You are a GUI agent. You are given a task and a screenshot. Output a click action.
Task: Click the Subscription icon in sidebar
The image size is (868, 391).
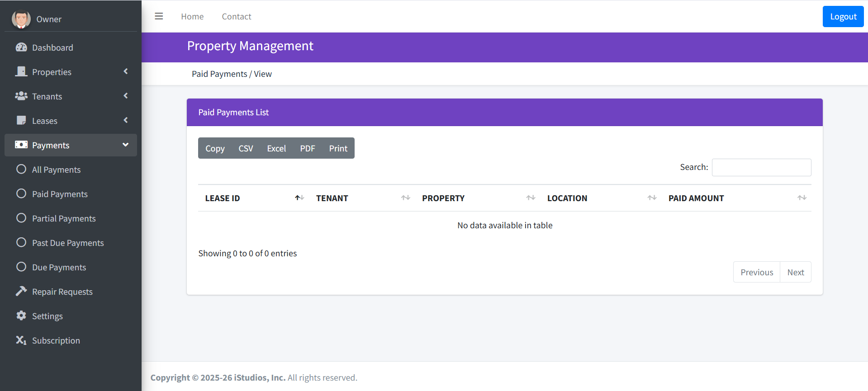click(x=21, y=340)
